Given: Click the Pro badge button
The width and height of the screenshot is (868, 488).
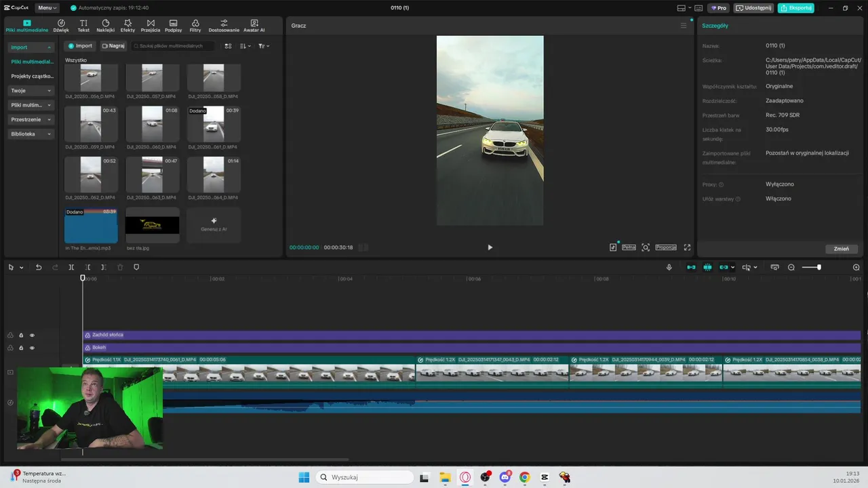Looking at the screenshot, I should tap(718, 8).
